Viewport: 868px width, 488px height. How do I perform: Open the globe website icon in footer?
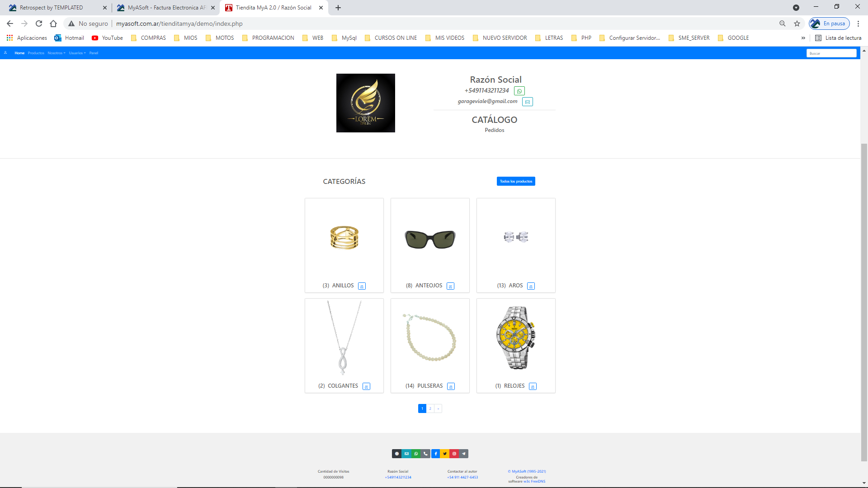[x=397, y=454]
